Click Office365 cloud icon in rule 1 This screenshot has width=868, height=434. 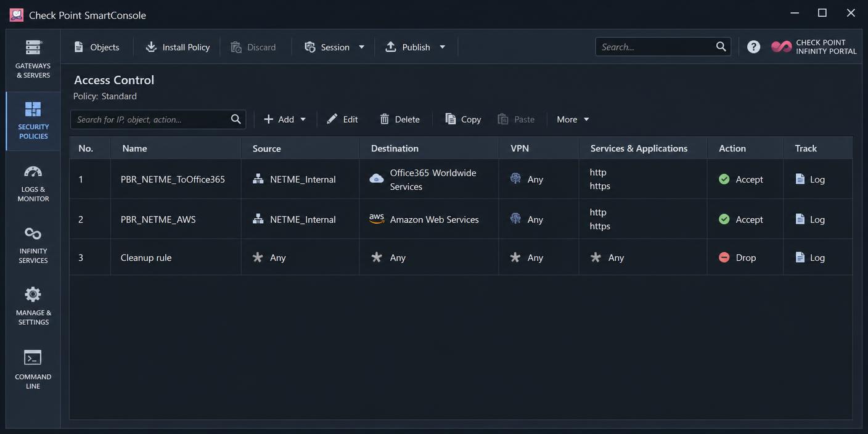click(x=377, y=179)
